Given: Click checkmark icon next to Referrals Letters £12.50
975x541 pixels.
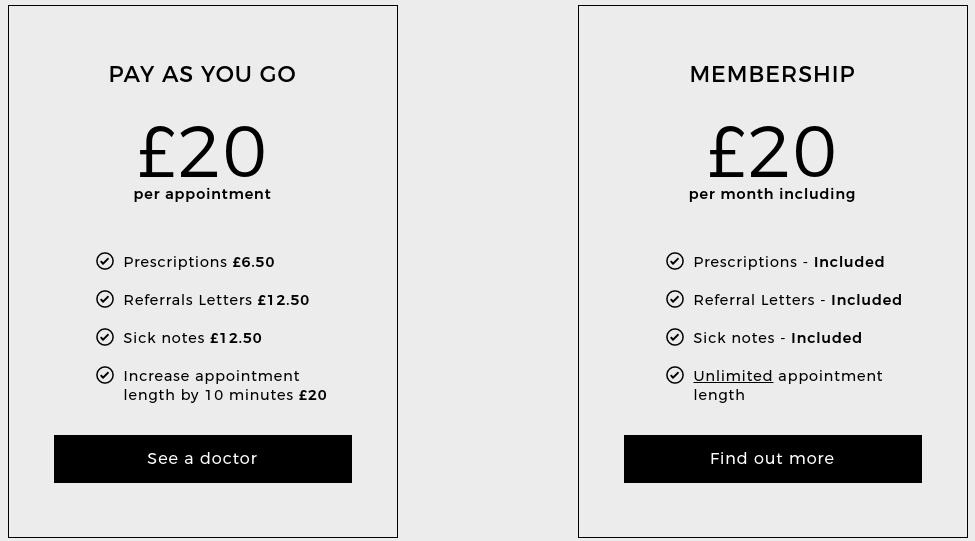Looking at the screenshot, I should click(105, 299).
